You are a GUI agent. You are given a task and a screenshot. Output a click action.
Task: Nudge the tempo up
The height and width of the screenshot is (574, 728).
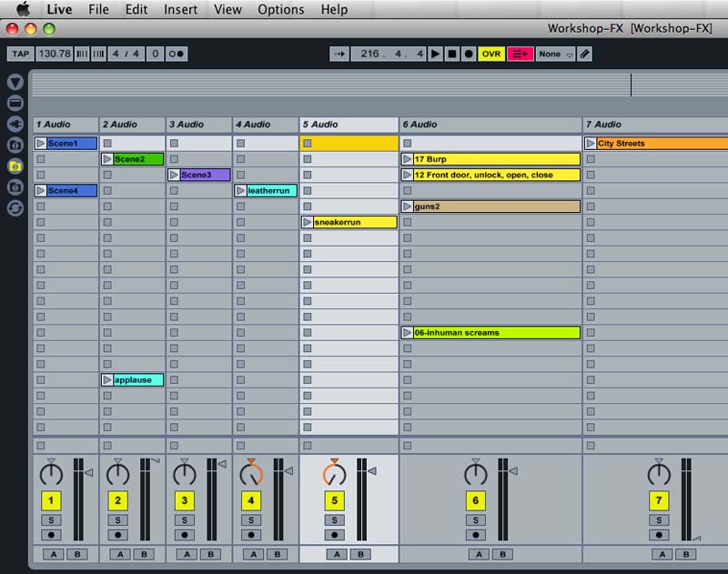(x=98, y=54)
